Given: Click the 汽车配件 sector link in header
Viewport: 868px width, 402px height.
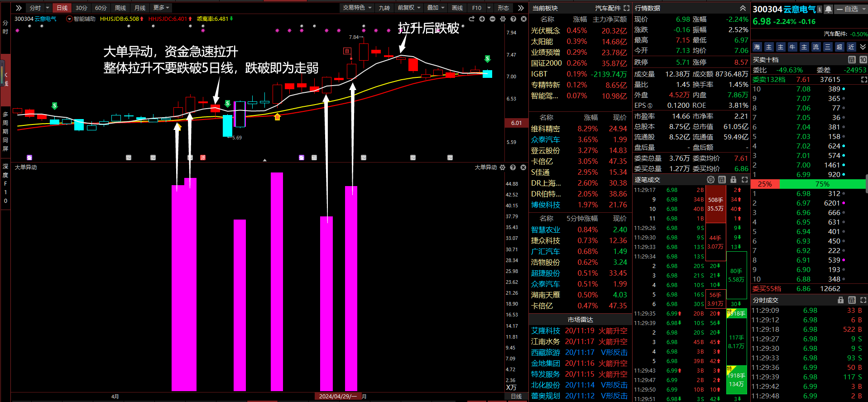Looking at the screenshot, I should [608, 8].
